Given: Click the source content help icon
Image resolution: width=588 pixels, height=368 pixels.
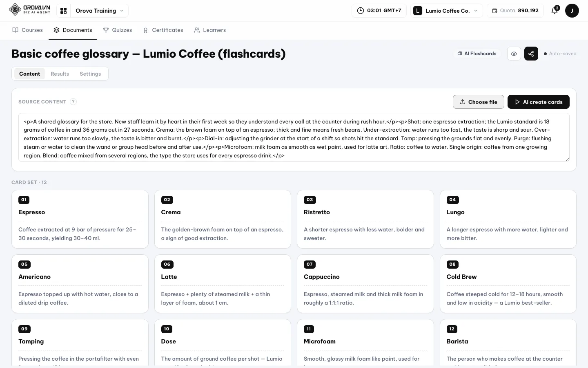Looking at the screenshot, I should point(73,102).
